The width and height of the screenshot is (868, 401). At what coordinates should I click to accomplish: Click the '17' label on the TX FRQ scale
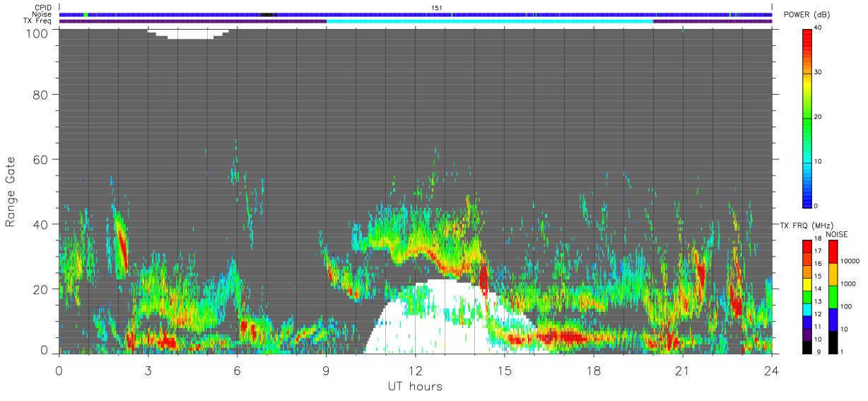819,252
